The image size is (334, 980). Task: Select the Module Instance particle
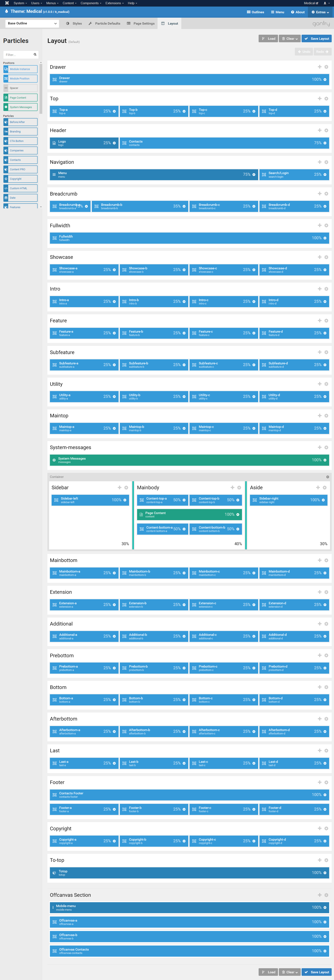tap(21, 69)
